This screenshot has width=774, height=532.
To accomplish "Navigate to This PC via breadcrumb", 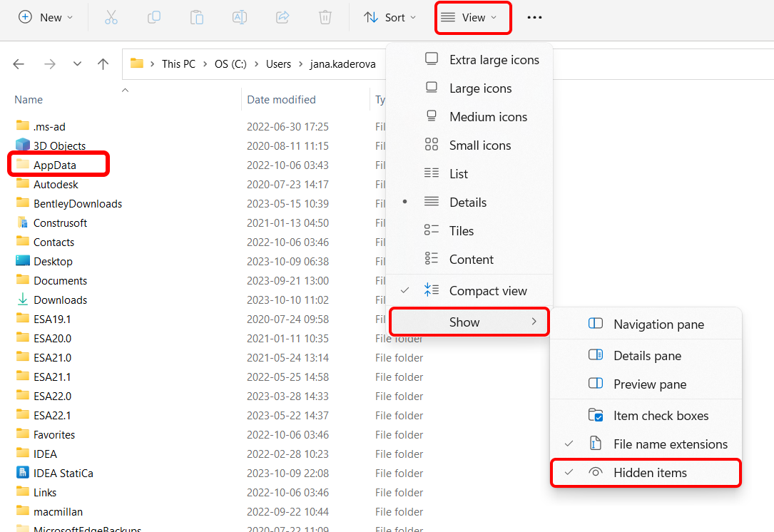I will point(178,63).
